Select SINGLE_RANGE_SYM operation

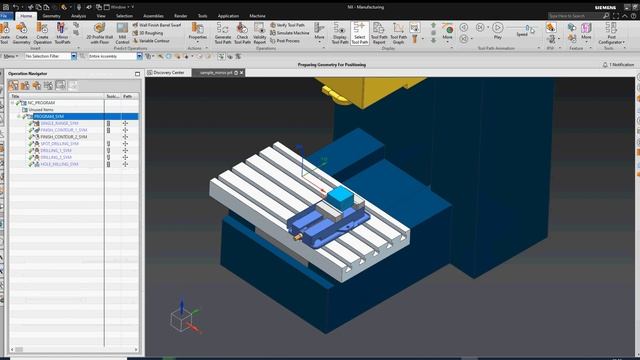tap(59, 123)
